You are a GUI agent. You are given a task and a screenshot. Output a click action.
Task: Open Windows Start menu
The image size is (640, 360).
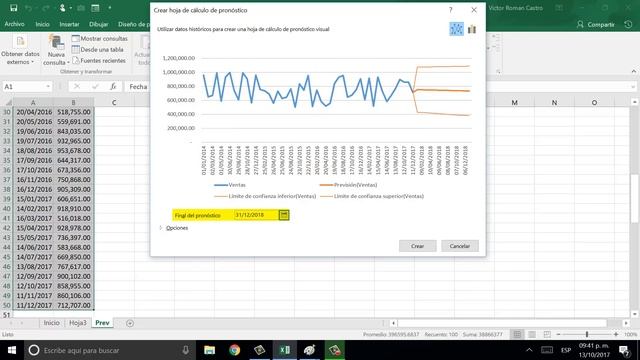tap(12, 350)
